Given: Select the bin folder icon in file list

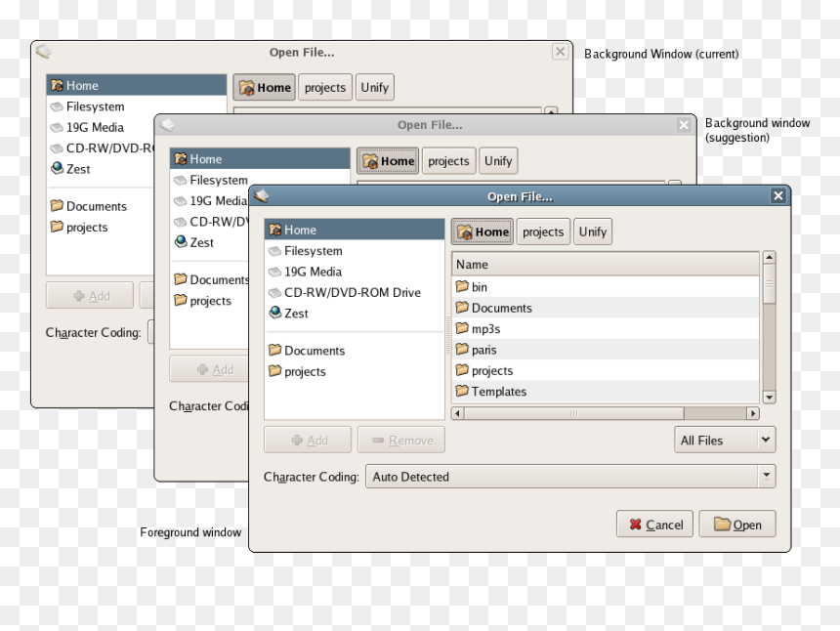Looking at the screenshot, I should tap(462, 286).
